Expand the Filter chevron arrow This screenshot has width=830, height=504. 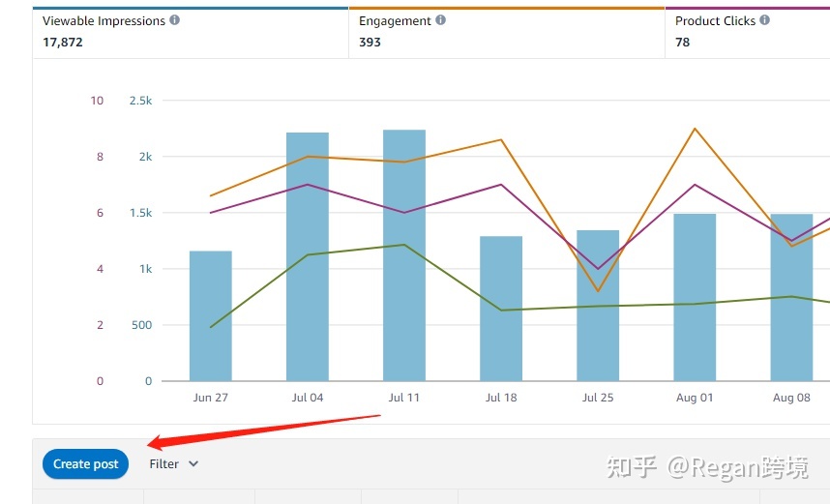tap(193, 464)
